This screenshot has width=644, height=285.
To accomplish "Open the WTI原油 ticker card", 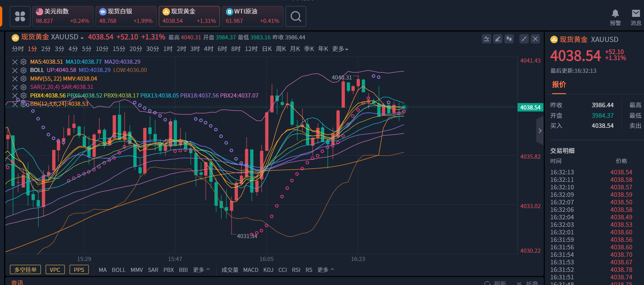I will coord(253,16).
